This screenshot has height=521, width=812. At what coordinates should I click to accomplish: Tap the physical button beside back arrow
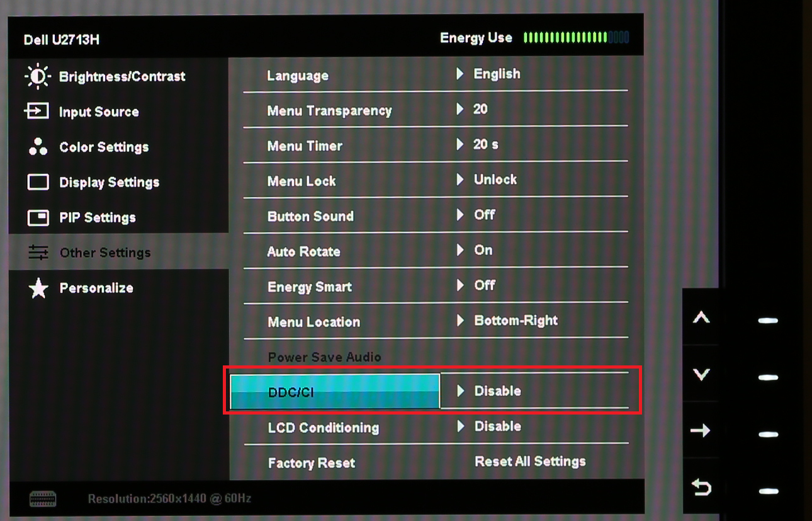[x=769, y=491]
